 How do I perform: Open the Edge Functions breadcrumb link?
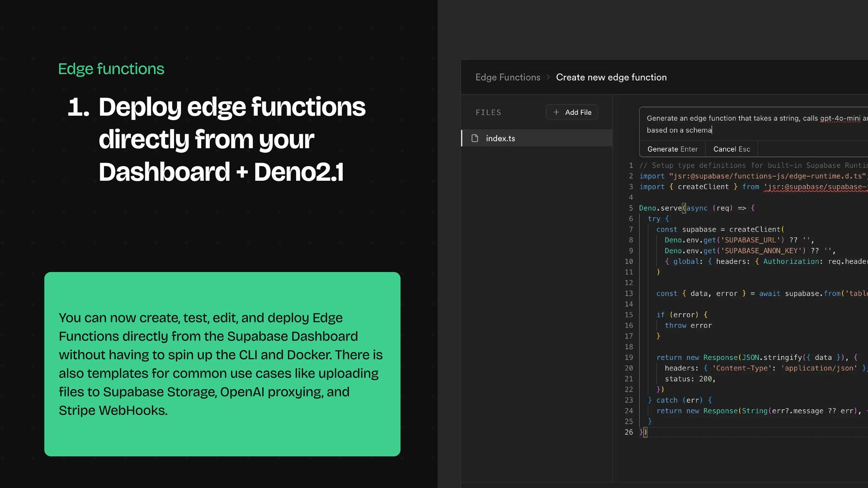pyautogui.click(x=507, y=77)
